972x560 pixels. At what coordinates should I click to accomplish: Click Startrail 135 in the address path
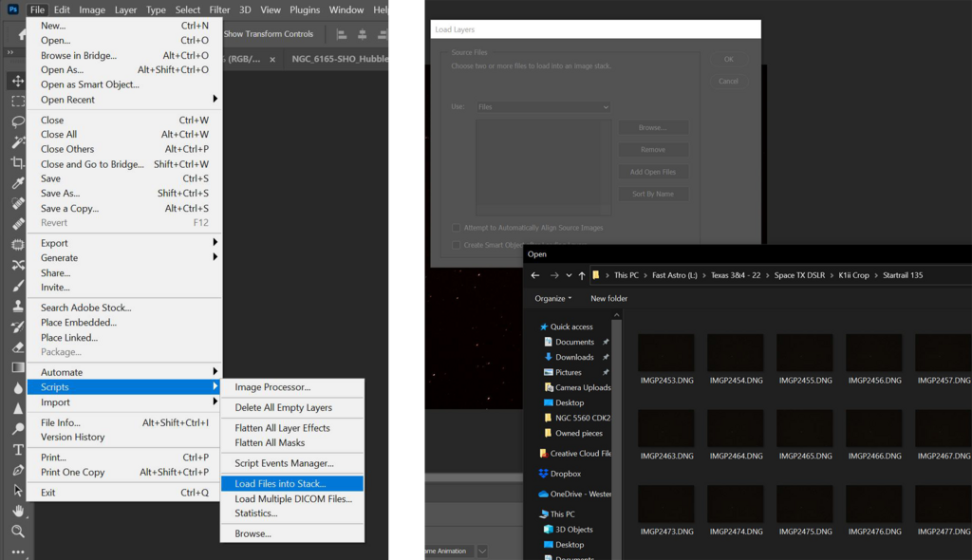coord(903,275)
